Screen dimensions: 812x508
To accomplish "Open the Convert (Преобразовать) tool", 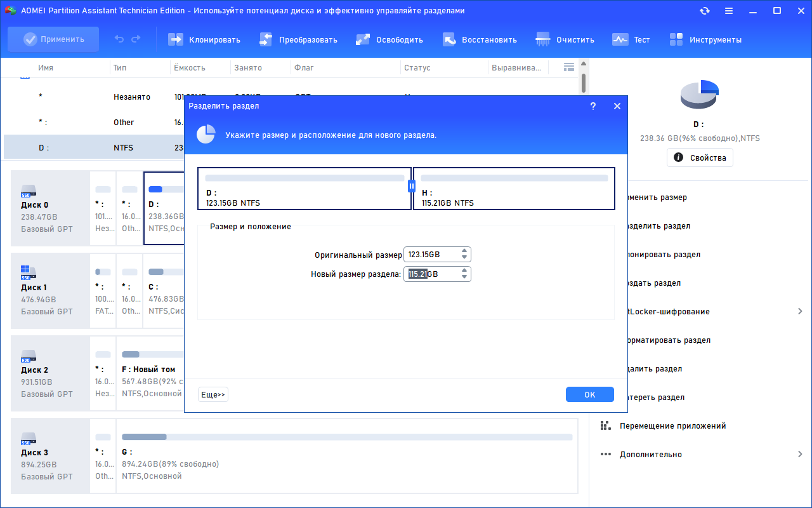I will pyautogui.click(x=298, y=39).
